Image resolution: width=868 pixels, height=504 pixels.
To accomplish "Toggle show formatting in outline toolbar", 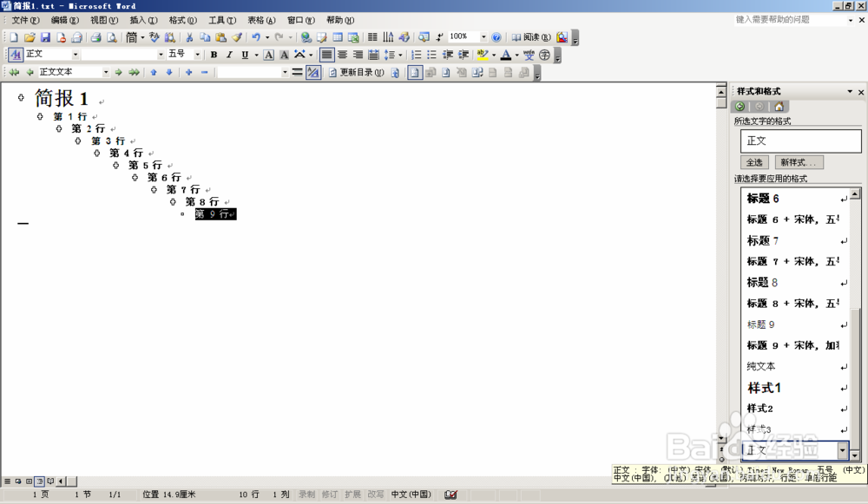I will pyautogui.click(x=313, y=73).
